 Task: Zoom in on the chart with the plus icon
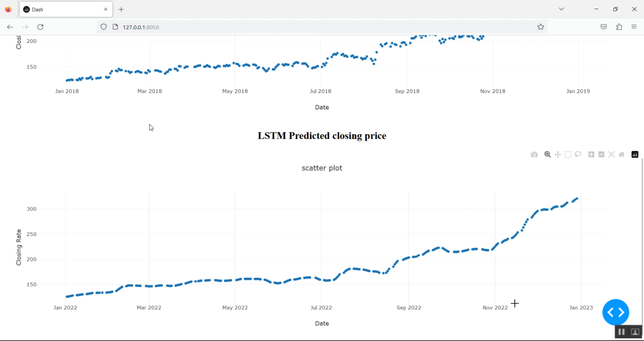coord(591,154)
